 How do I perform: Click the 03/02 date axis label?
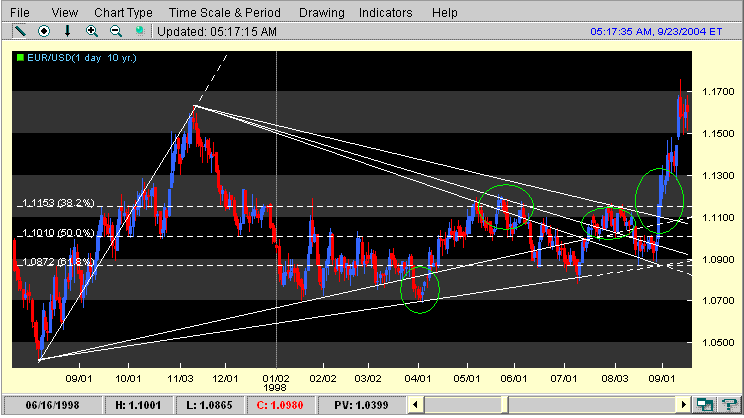pyautogui.click(x=368, y=379)
